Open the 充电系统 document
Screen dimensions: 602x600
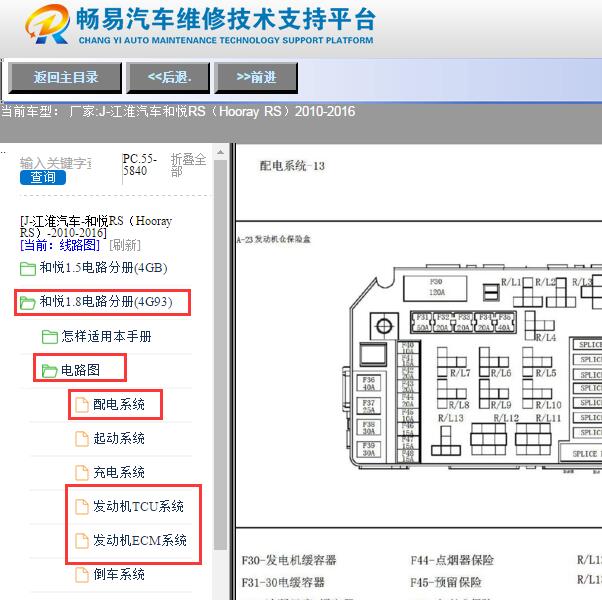point(119,472)
